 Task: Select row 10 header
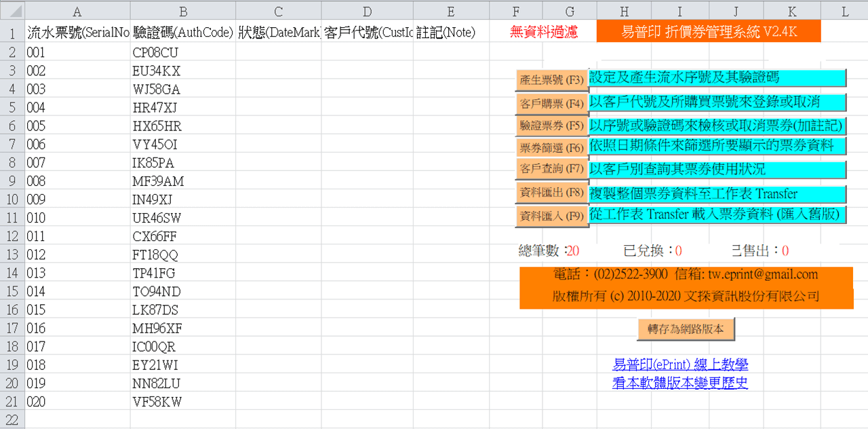click(x=12, y=200)
